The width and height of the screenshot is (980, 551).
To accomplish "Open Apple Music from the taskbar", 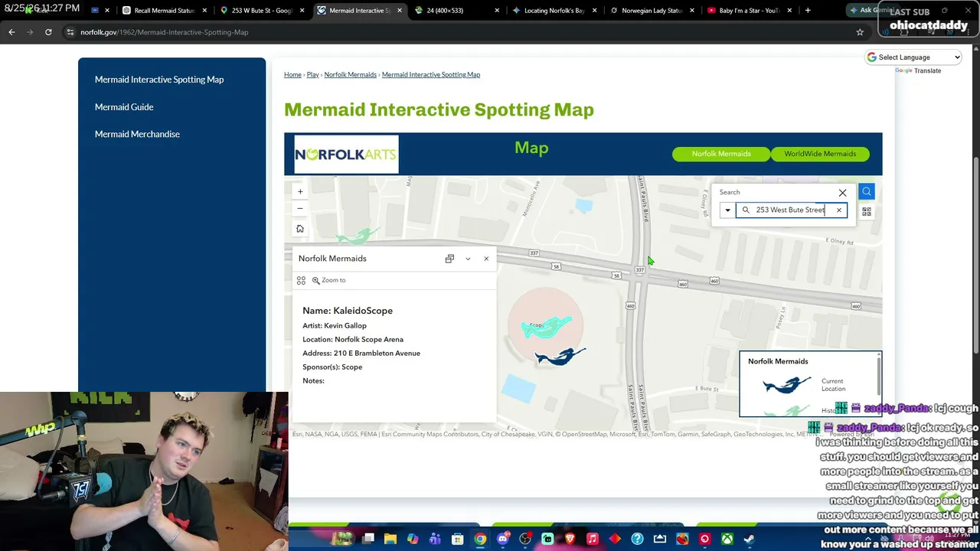I will pos(593,539).
